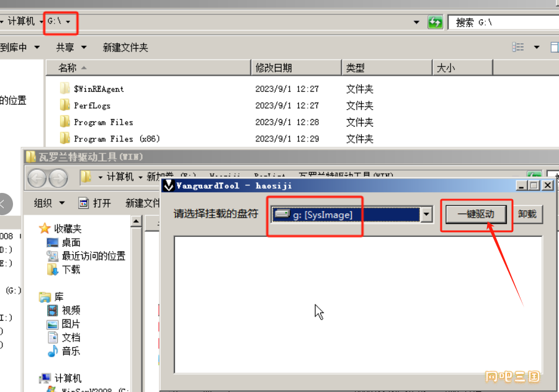This screenshot has width=559, height=392.
Task: Click the 收藏夹 star icon
Action: [45, 228]
